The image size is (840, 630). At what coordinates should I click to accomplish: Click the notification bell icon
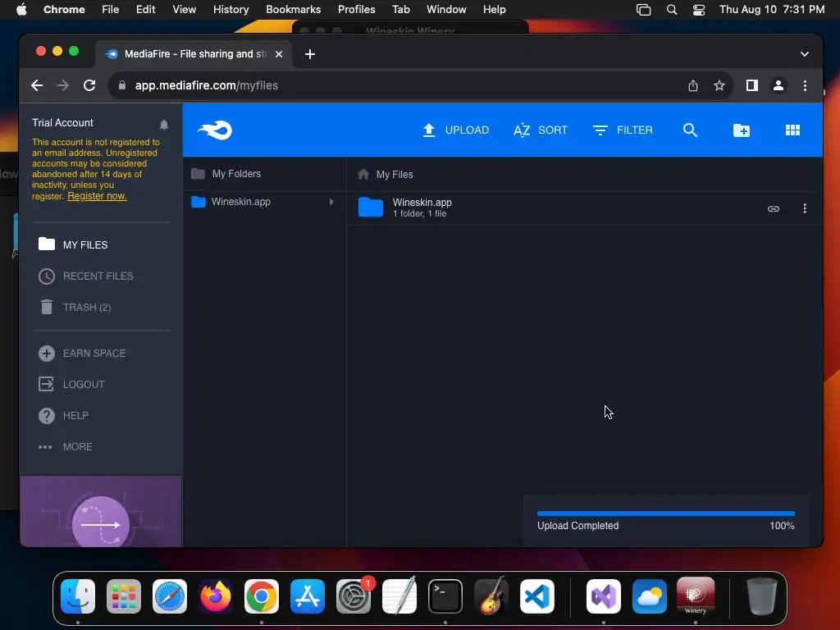pyautogui.click(x=164, y=125)
